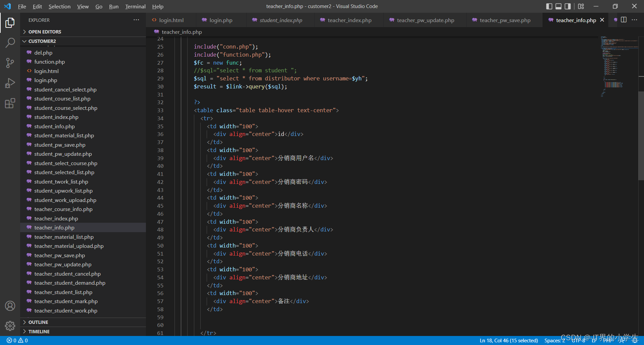
Task: Switch to the teacher_index.php tab
Action: coord(349,20)
